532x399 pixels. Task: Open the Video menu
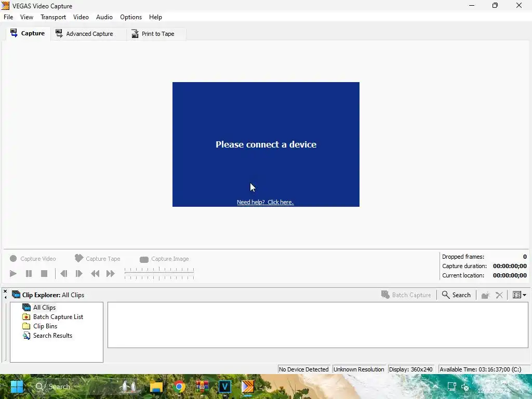pyautogui.click(x=81, y=17)
